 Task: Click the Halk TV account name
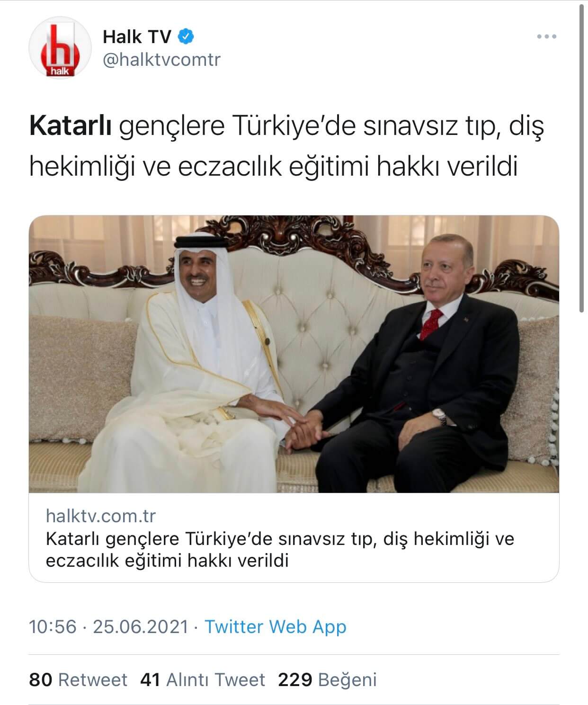tap(137, 36)
